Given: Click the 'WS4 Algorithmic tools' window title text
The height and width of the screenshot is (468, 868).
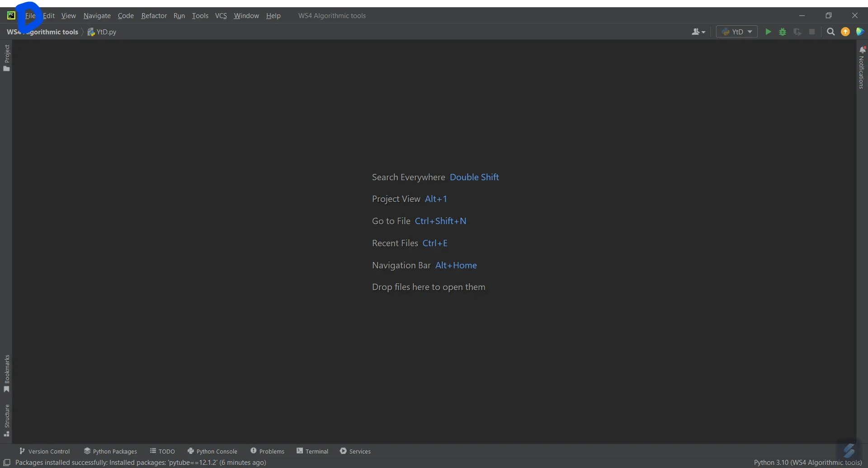Looking at the screenshot, I should [x=332, y=16].
